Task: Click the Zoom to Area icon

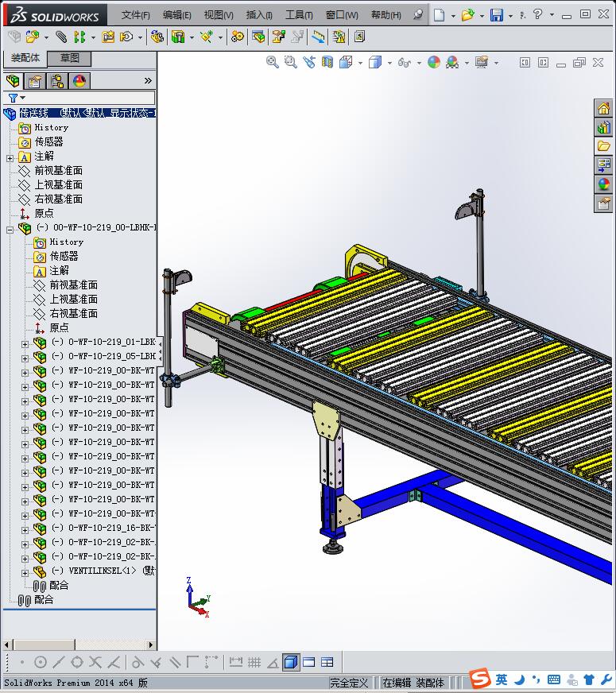Action: (290, 62)
